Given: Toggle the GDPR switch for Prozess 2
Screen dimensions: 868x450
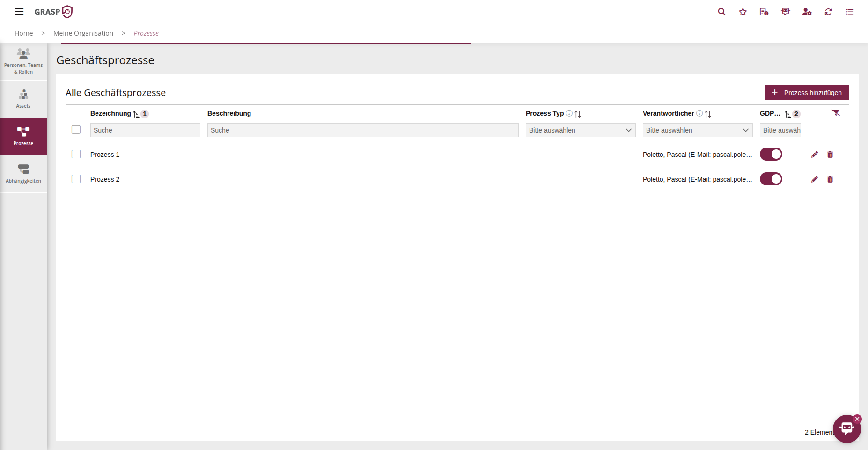Looking at the screenshot, I should [x=771, y=179].
